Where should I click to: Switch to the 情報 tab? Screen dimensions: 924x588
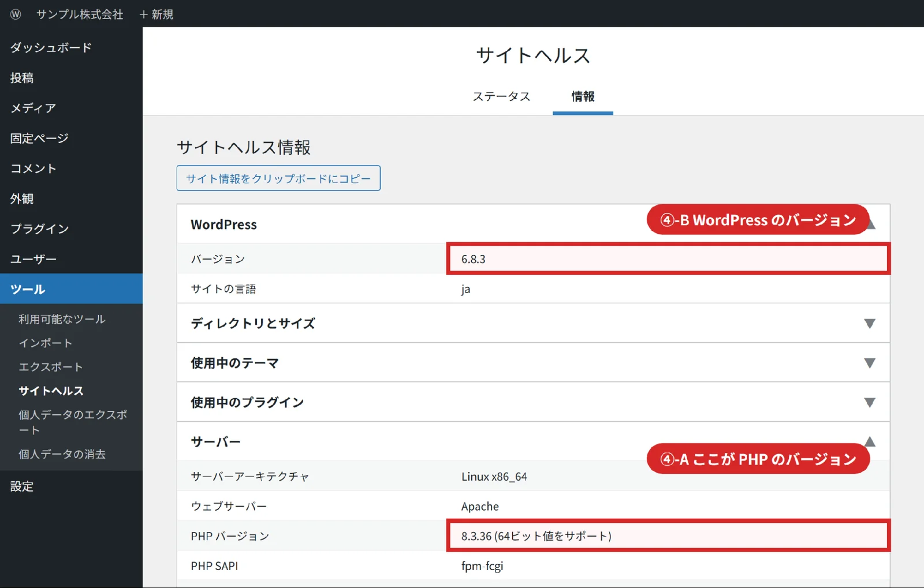(583, 96)
